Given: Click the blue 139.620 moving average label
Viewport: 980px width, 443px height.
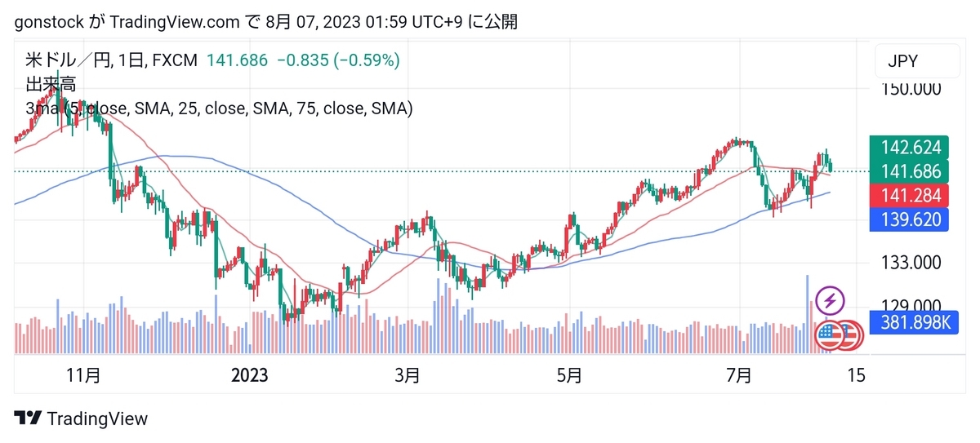Looking at the screenshot, I should 910,219.
